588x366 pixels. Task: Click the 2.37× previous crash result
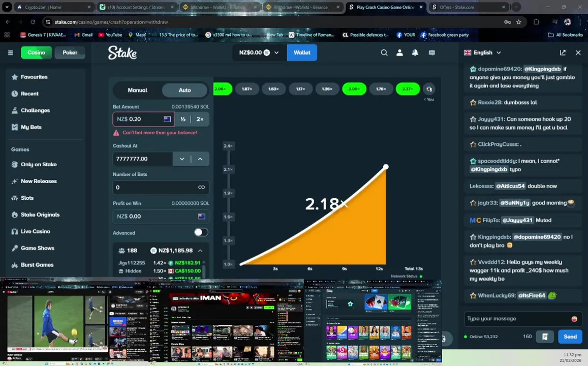point(408,89)
